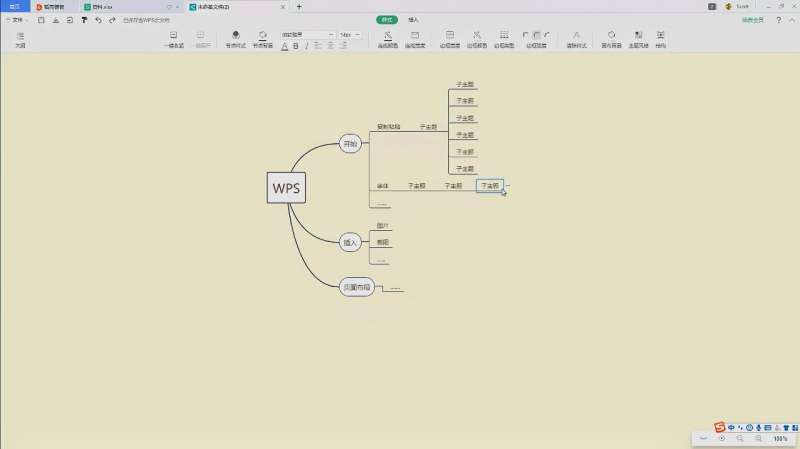
Task: Open the node style tool
Action: point(236,39)
